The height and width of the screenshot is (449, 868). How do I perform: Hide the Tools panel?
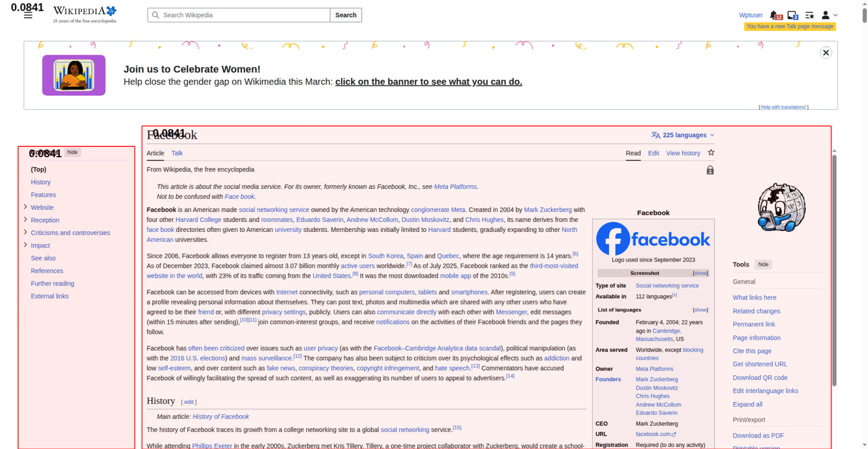click(x=763, y=264)
